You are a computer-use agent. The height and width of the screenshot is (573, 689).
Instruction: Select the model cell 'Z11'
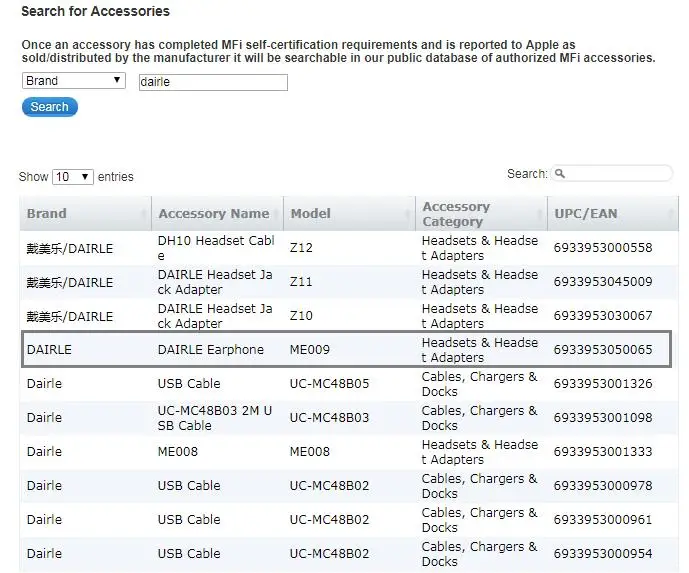301,282
